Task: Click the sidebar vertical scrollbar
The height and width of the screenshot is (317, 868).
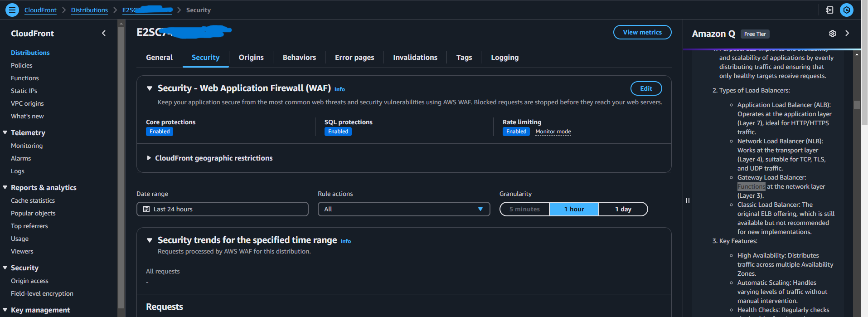Action: (x=121, y=168)
